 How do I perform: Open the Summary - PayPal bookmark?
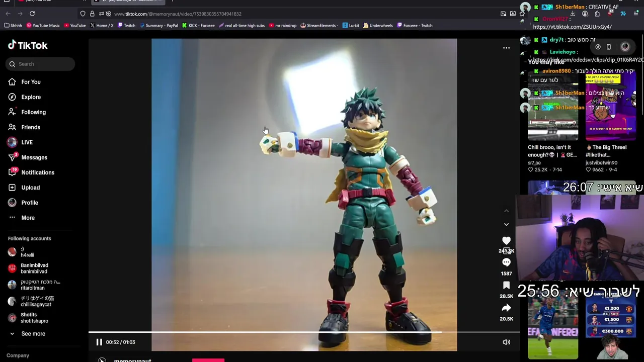[158, 25]
